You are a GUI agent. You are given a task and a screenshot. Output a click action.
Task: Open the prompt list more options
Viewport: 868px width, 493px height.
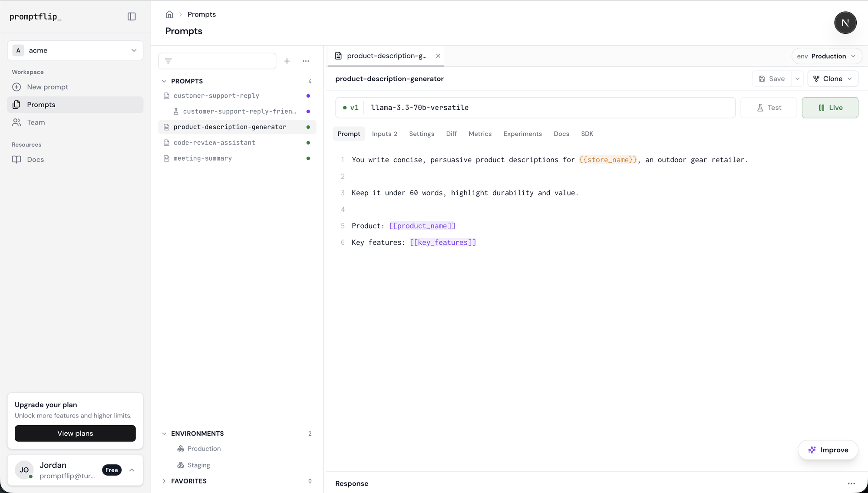click(x=306, y=61)
